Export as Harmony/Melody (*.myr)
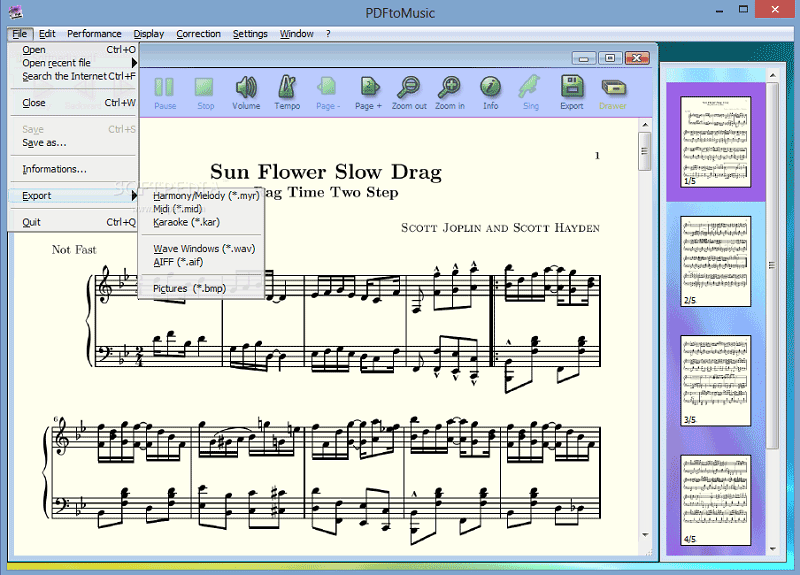 click(202, 195)
